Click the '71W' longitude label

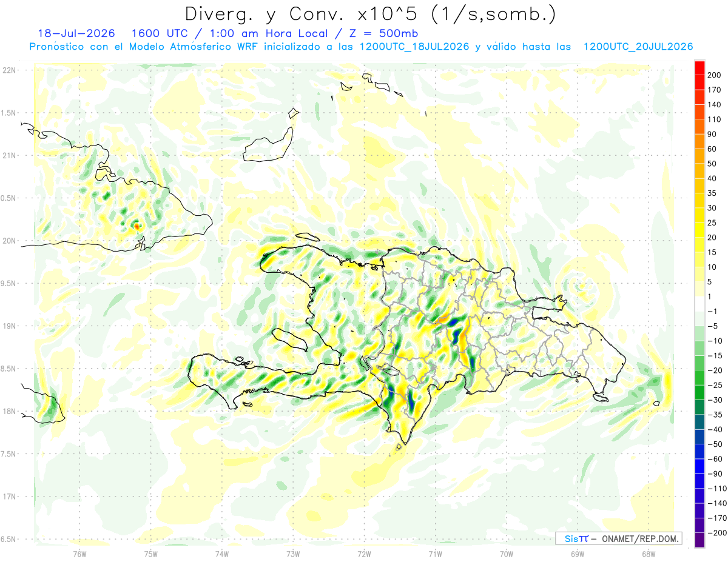[435, 554]
